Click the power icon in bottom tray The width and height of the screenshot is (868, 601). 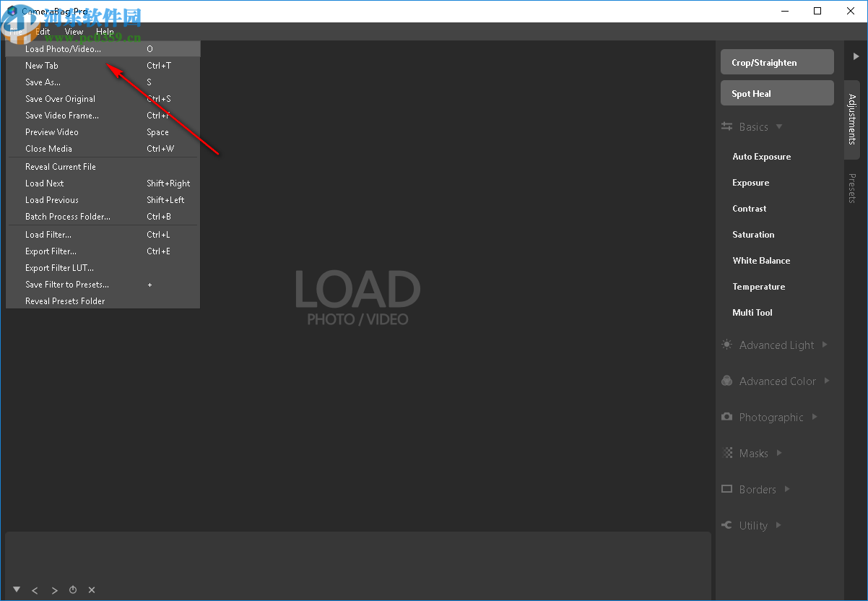(x=73, y=590)
